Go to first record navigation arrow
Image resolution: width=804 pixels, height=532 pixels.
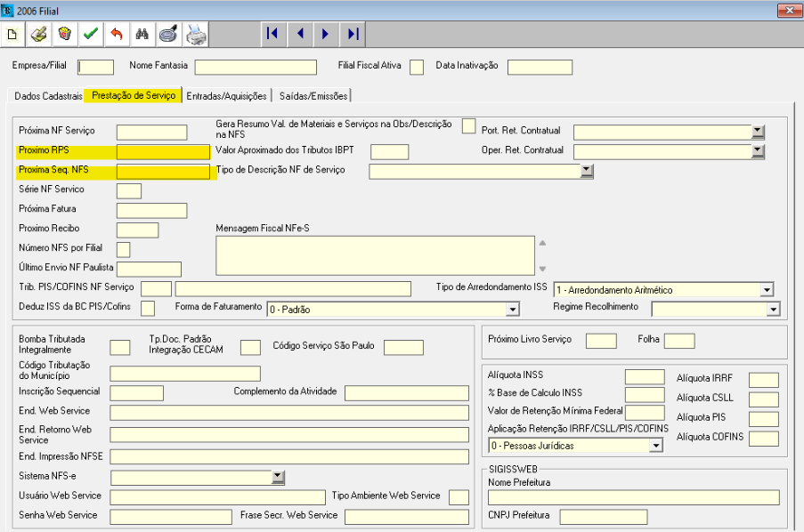coord(272,34)
